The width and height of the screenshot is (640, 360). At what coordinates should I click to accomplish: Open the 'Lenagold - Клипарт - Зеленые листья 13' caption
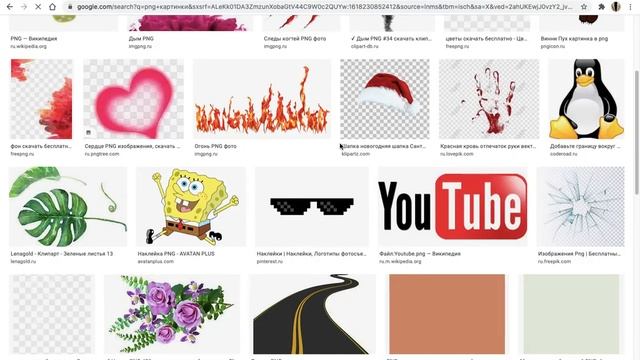(62, 253)
